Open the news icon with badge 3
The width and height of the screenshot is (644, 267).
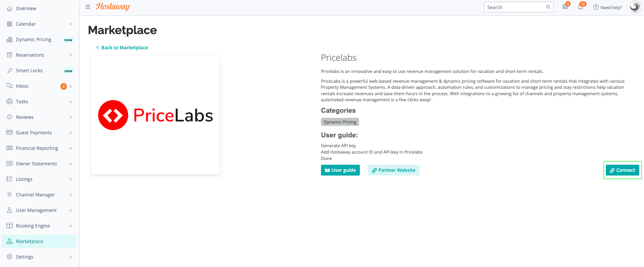[x=565, y=7]
